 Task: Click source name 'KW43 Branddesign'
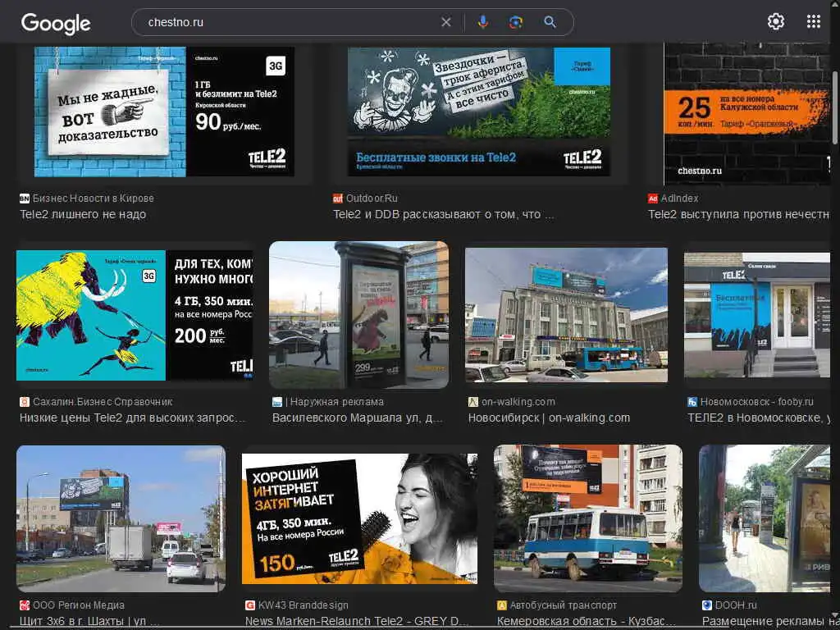304,605
